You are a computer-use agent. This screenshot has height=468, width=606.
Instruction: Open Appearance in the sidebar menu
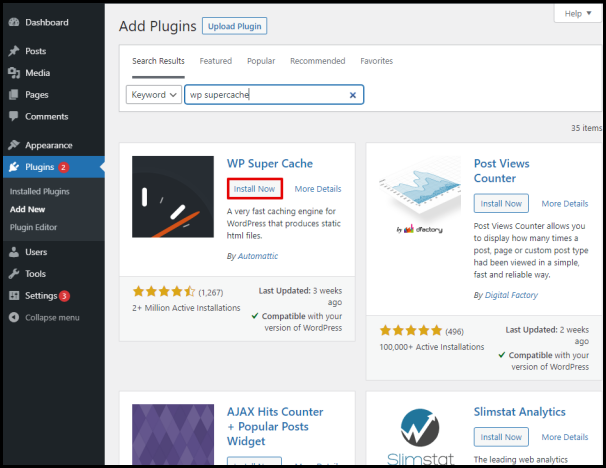tap(49, 145)
